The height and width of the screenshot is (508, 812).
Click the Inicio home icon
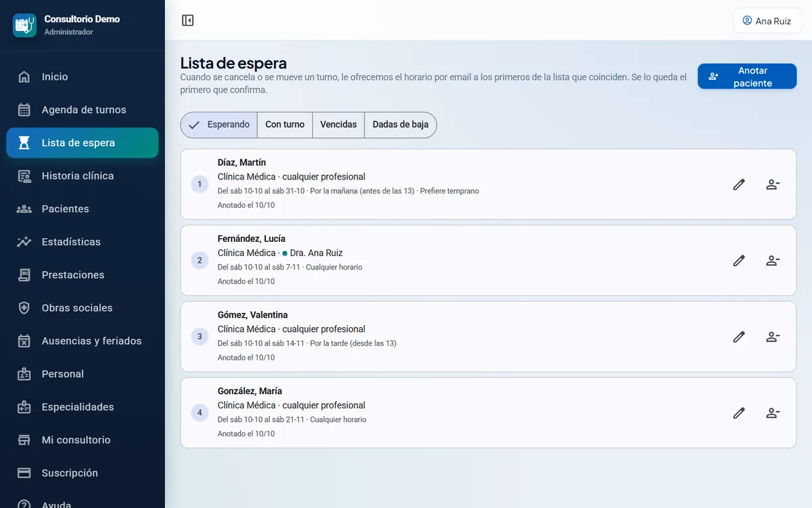[x=24, y=77]
